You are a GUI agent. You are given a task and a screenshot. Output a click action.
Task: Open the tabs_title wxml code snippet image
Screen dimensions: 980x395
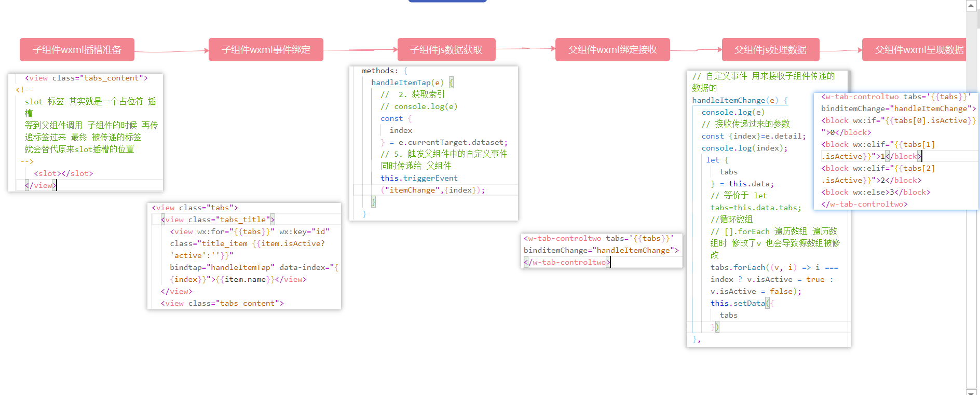coord(244,256)
